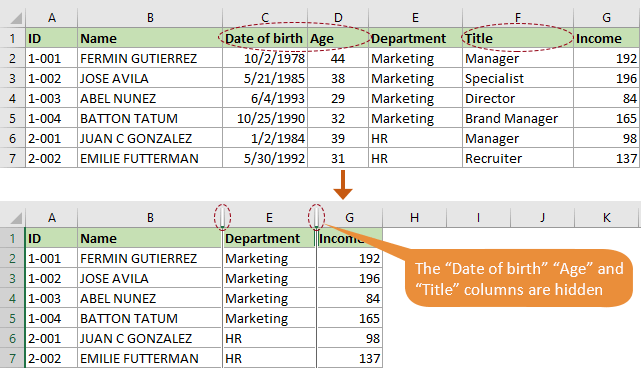Click the Age cell with value 44
Viewport: 641px width, 369px height.
click(338, 58)
